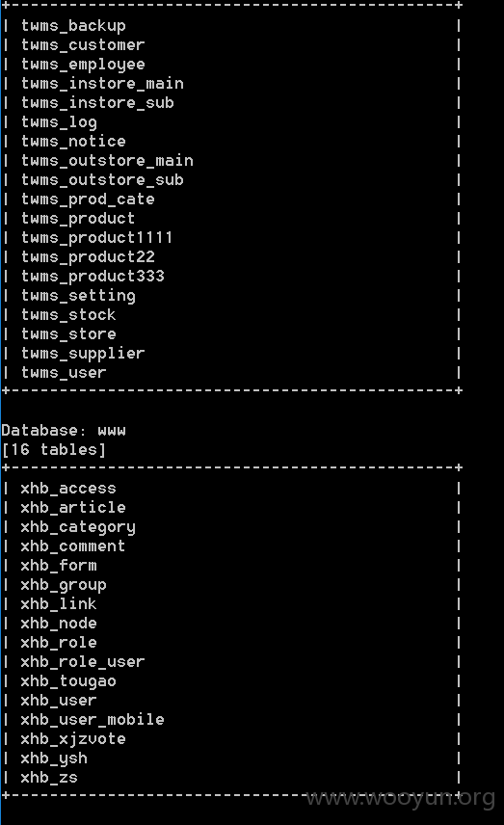
Task: Select the twms_product333 entry
Action: (x=93, y=277)
